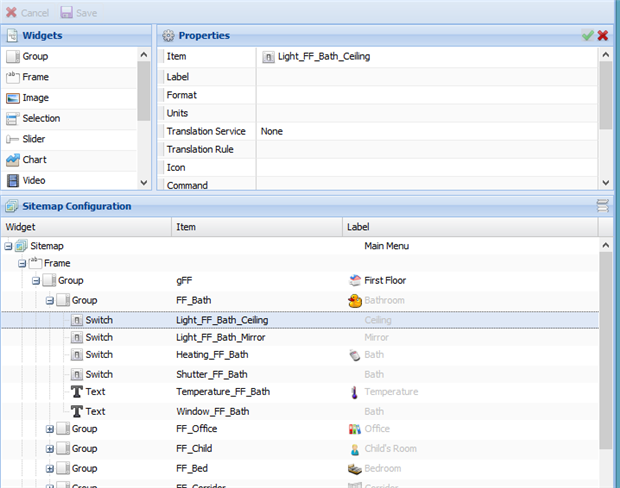Click the duck icon beside Bathroom label
Image resolution: width=620 pixels, height=488 pixels.
[x=354, y=300]
